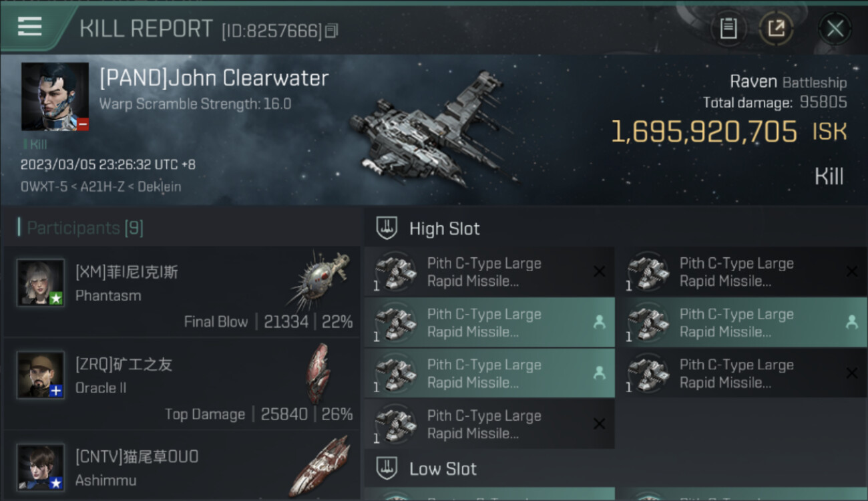Click the clipboard report icon
Viewport: 868px width, 501px height.
tap(728, 29)
